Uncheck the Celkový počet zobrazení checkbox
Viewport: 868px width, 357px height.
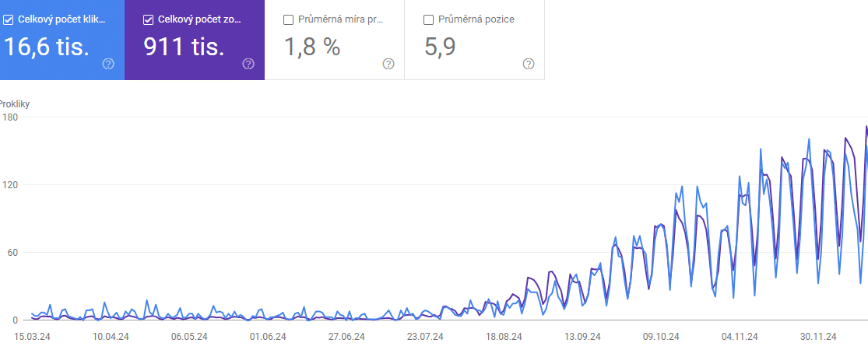click(x=148, y=20)
